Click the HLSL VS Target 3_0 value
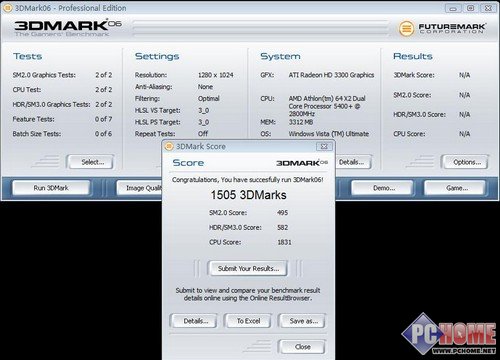 (x=204, y=110)
